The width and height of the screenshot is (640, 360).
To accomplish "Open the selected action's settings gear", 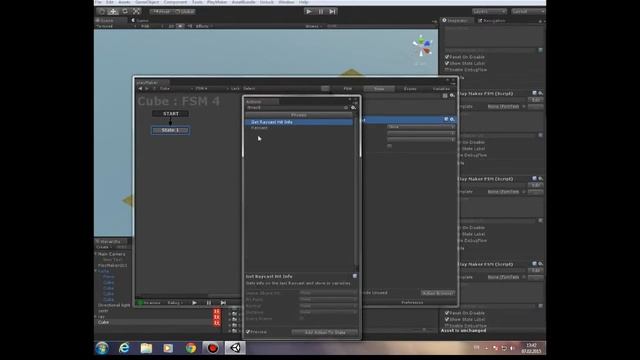I will point(452,119).
